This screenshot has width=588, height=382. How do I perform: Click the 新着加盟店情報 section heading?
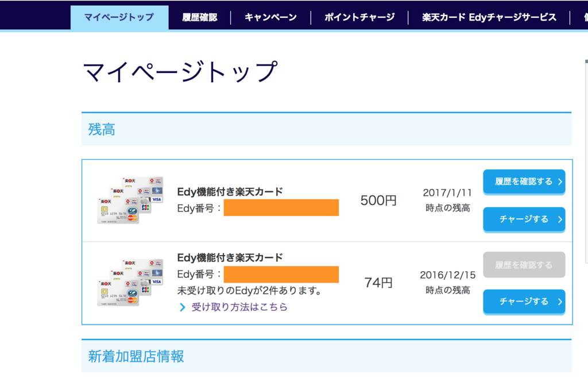tap(136, 357)
